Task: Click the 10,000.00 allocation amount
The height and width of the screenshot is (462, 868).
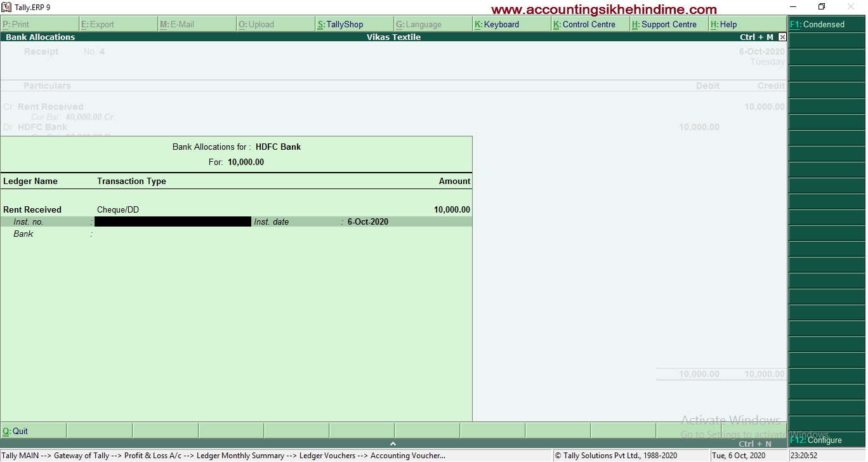Action: pyautogui.click(x=452, y=209)
